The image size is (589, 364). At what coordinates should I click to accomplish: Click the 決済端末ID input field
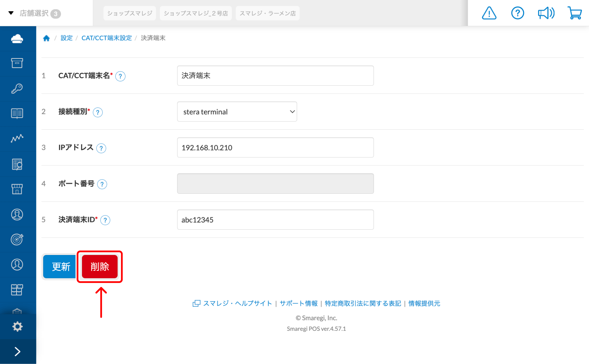(275, 220)
